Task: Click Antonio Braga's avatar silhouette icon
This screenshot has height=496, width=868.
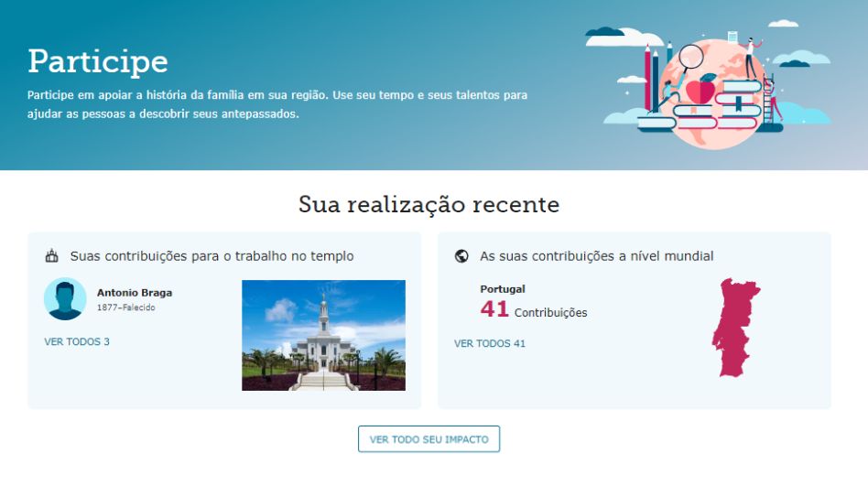Action: click(x=65, y=299)
